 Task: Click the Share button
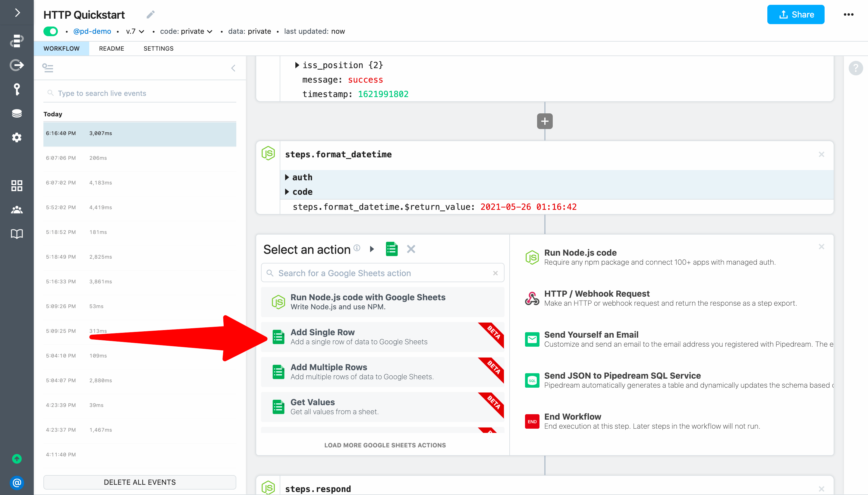pyautogui.click(x=795, y=14)
